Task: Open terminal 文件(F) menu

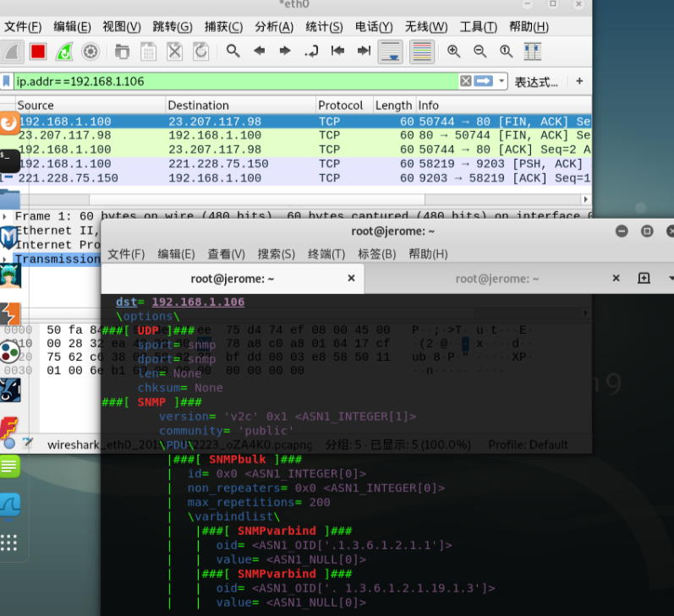Action: pos(126,254)
